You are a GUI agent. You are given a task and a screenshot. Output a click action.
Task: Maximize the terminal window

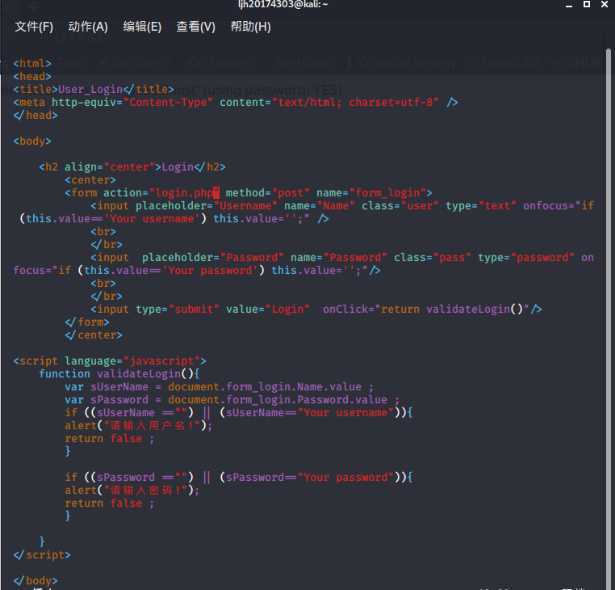pyautogui.click(x=587, y=4)
